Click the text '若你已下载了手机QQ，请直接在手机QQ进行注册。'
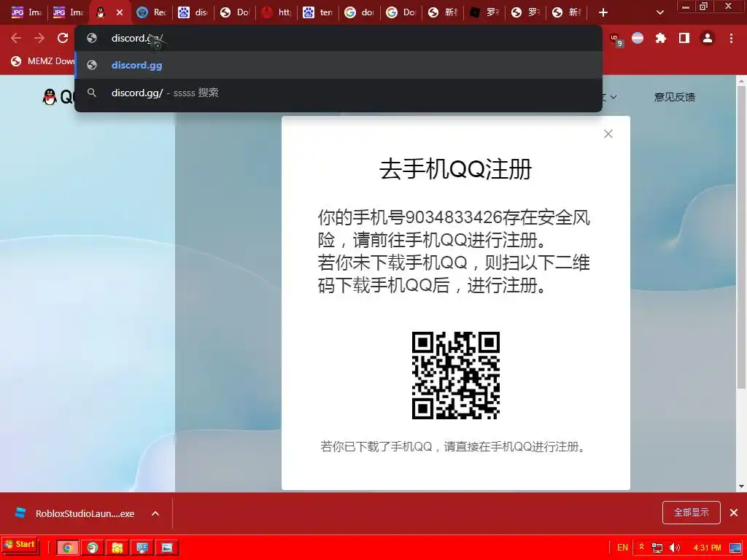Viewport: 747px width, 560px height. click(454, 446)
